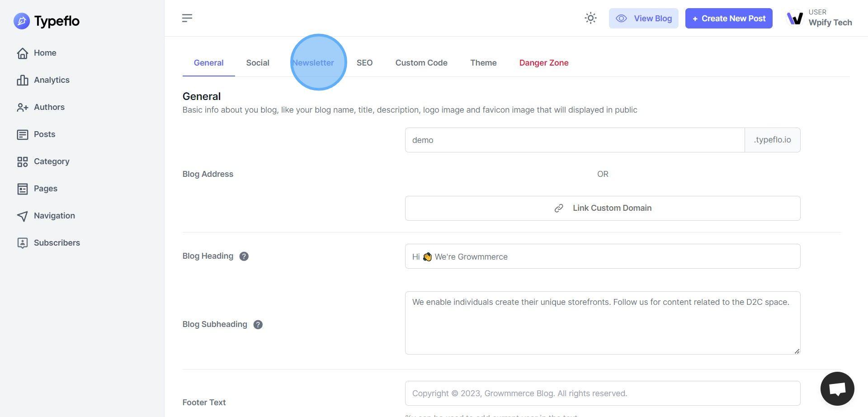This screenshot has width=868, height=417.
Task: Click the Typeflo logo icon
Action: point(22,21)
